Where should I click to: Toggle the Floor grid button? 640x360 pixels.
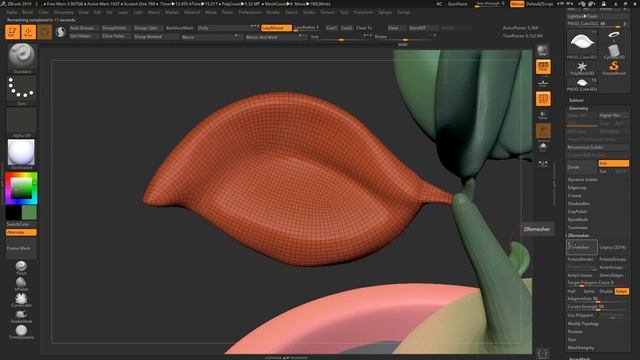(x=543, y=83)
